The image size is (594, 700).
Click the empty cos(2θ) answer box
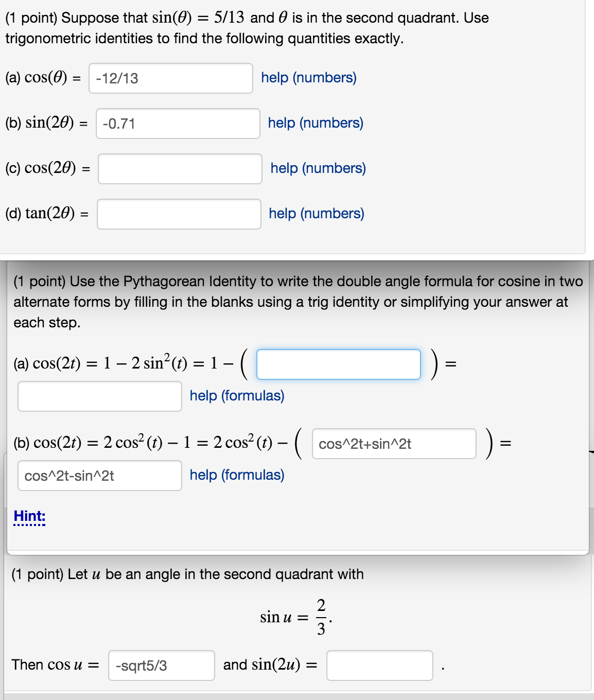coord(180,169)
